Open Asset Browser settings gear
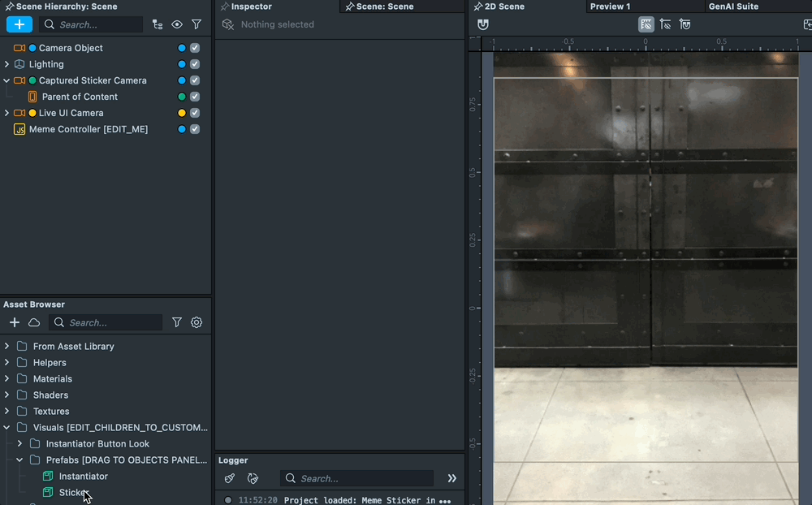 [x=197, y=322]
